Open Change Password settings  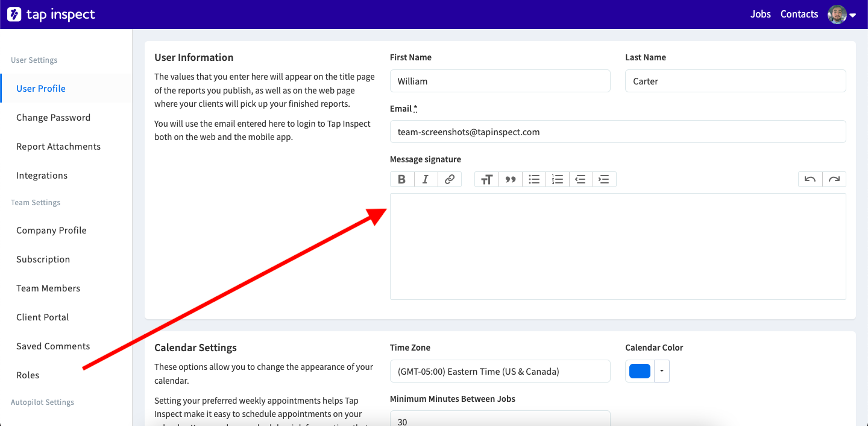[66, 118]
